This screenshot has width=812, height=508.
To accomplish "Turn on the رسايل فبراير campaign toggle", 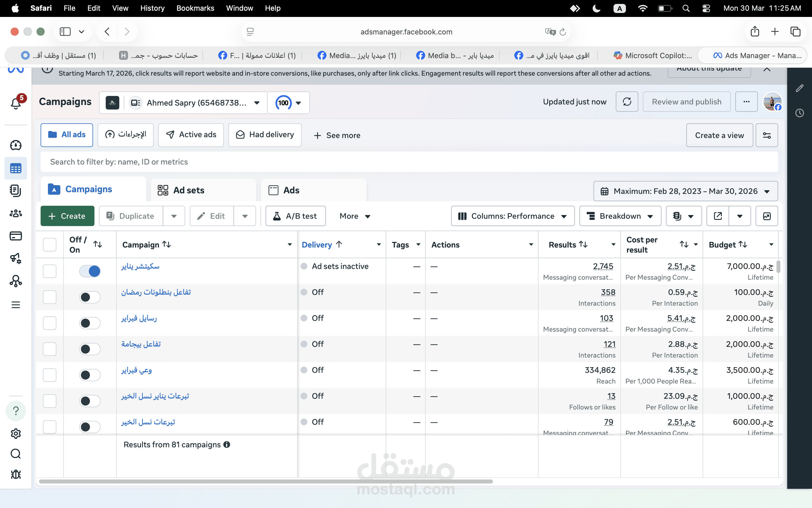I will (x=90, y=323).
